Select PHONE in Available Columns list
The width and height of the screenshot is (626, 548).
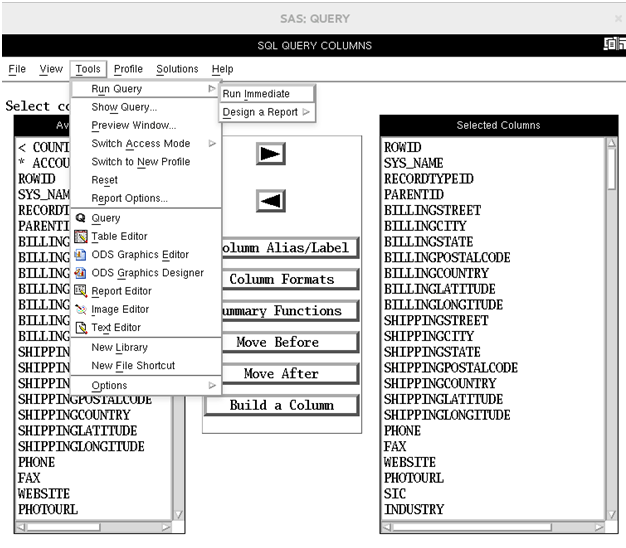(36, 462)
